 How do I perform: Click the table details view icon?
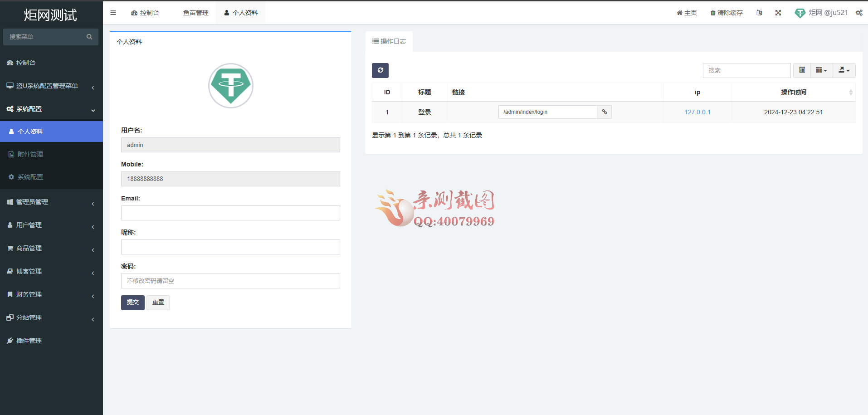(802, 70)
